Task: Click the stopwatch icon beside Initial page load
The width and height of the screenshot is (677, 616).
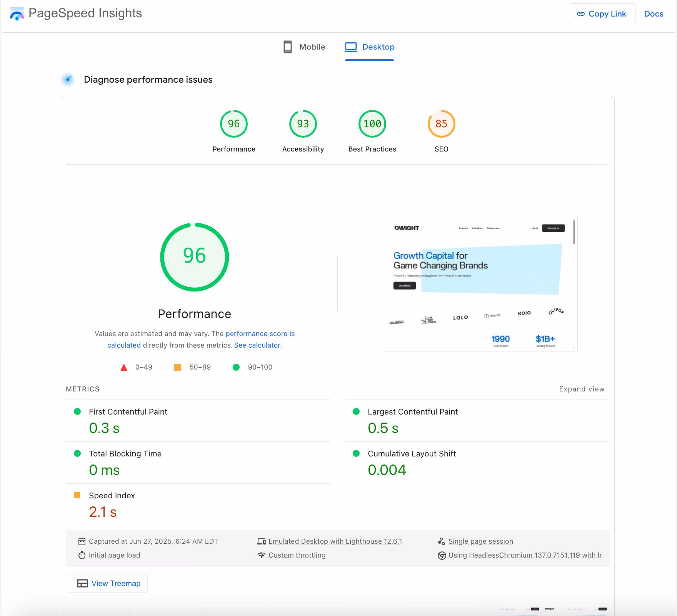Action: 82,555
